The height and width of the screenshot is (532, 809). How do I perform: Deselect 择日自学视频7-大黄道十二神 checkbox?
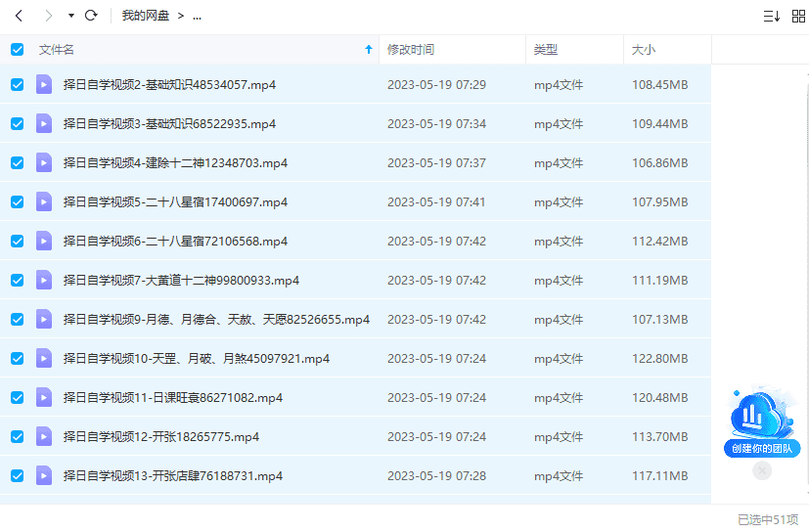[x=17, y=281]
